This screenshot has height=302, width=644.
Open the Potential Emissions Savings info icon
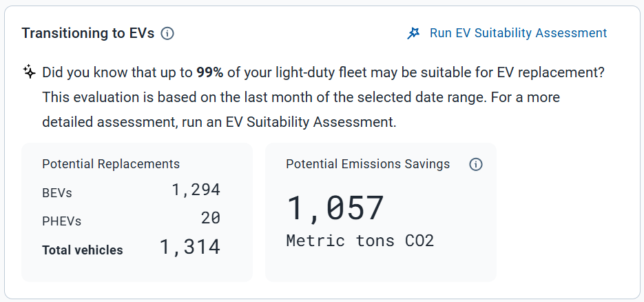coord(476,164)
